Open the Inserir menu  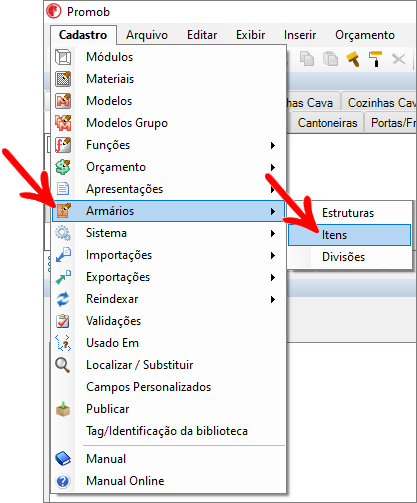click(300, 35)
